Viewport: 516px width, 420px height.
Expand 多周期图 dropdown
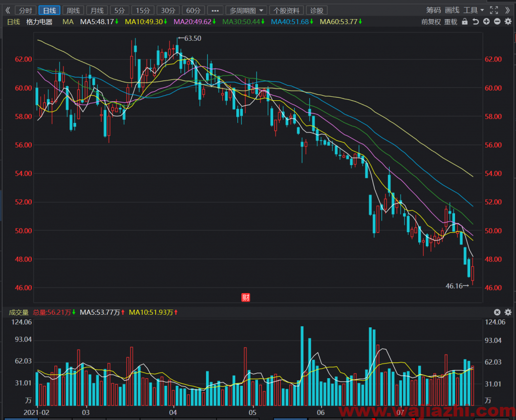[246, 11]
